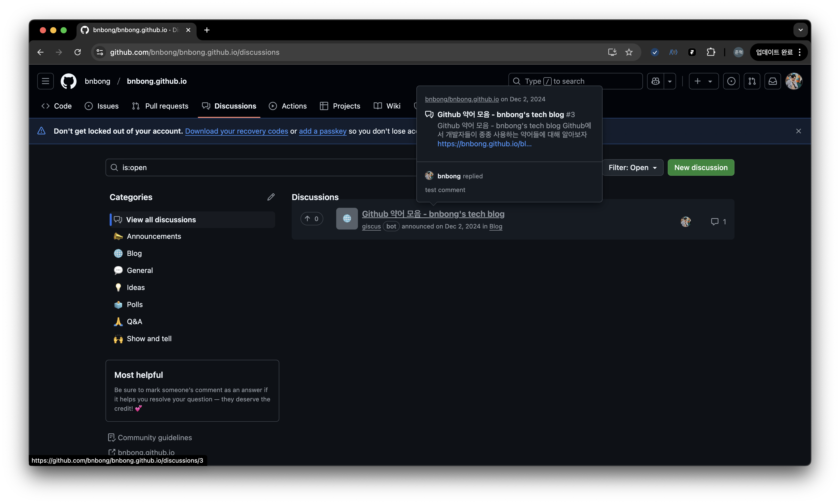View site information in the address bar
Image resolution: width=840 pixels, height=504 pixels.
coord(100,52)
